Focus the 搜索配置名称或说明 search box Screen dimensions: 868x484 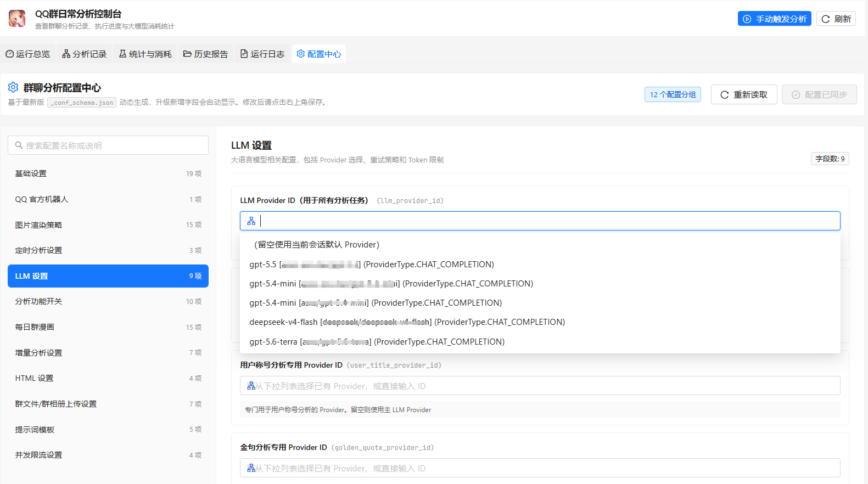(x=108, y=145)
